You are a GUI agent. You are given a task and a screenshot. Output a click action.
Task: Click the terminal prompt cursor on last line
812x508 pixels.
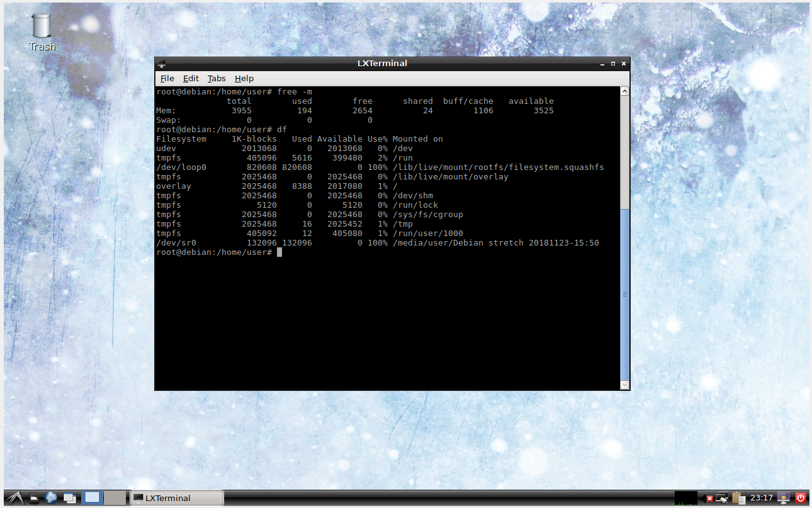point(279,252)
